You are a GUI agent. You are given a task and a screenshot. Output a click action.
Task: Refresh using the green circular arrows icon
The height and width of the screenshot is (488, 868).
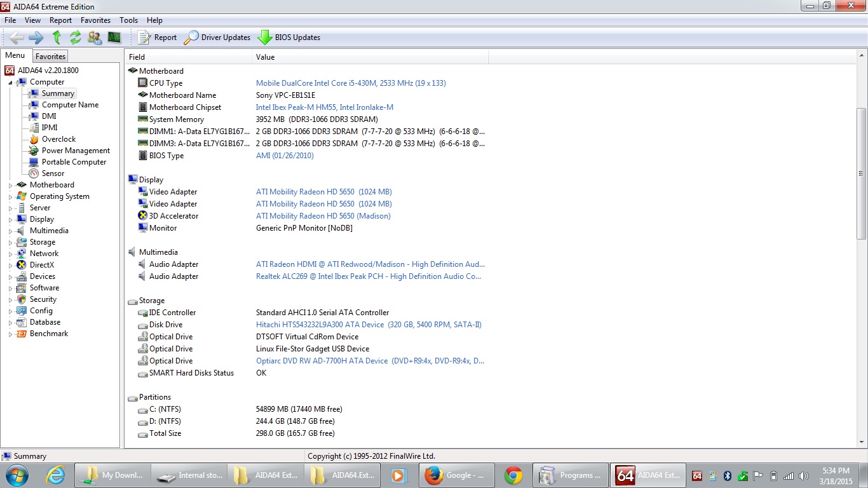click(x=76, y=37)
